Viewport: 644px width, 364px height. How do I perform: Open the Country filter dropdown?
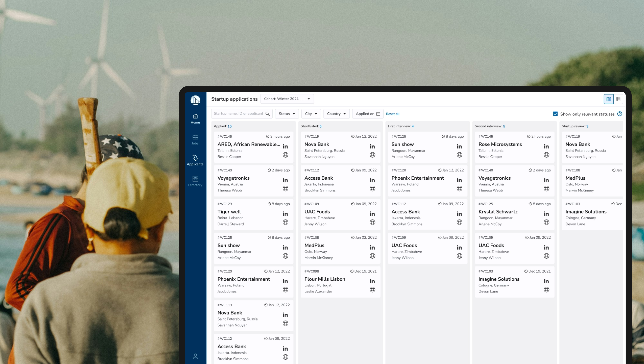pyautogui.click(x=336, y=114)
